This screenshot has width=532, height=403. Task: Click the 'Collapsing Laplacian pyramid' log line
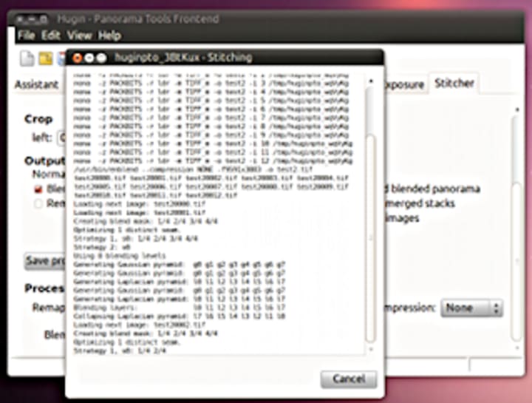(x=179, y=316)
